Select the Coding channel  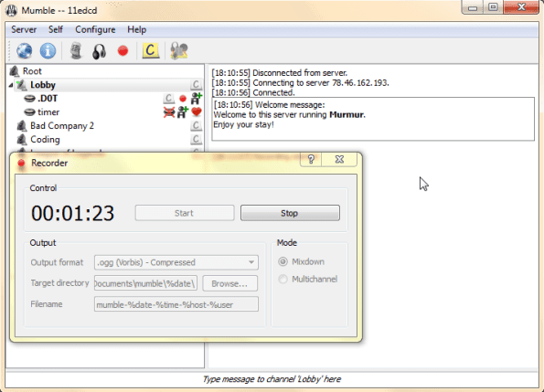[x=45, y=139]
